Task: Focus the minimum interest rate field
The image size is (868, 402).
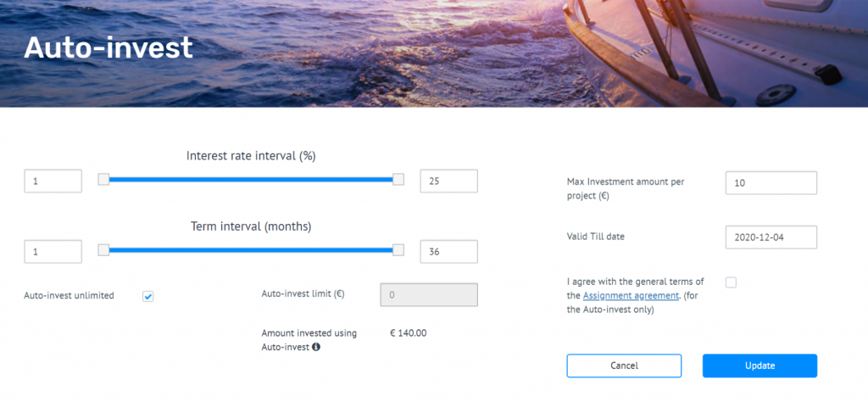Action: [53, 181]
